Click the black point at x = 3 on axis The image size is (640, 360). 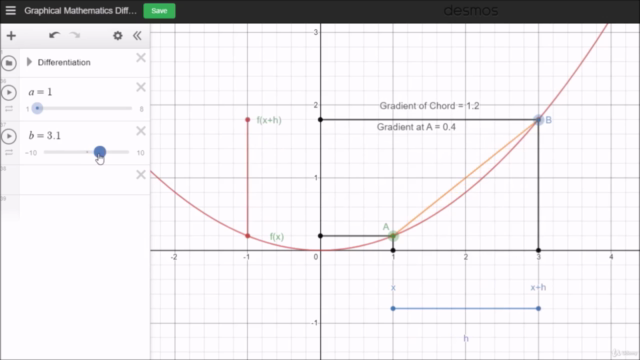point(538,250)
